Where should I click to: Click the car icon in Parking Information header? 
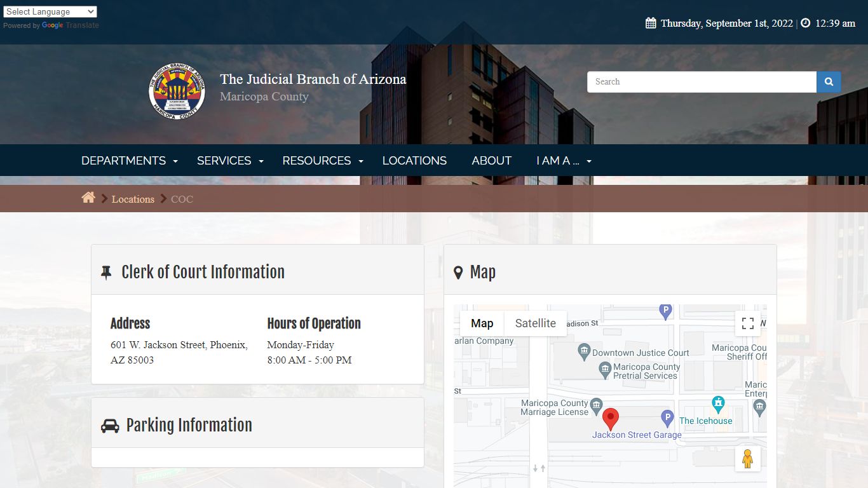pos(110,426)
